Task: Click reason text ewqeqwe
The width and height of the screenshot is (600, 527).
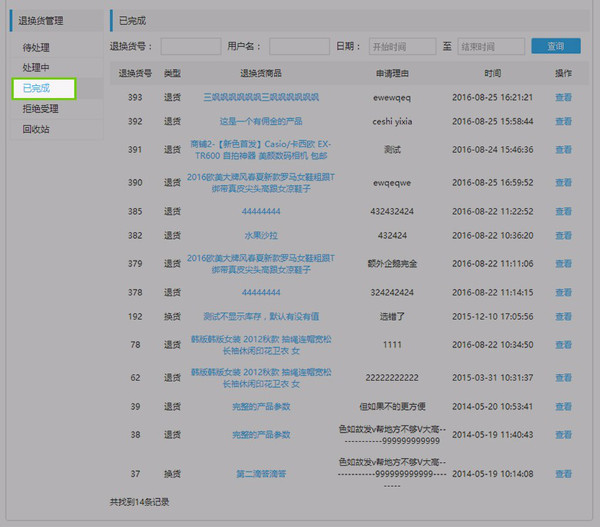Action: [392, 183]
